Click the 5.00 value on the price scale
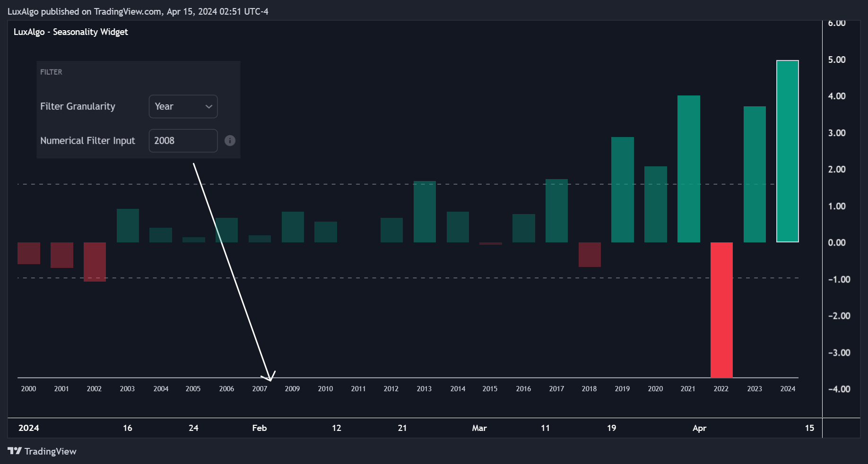This screenshot has height=464, width=868. (x=837, y=60)
